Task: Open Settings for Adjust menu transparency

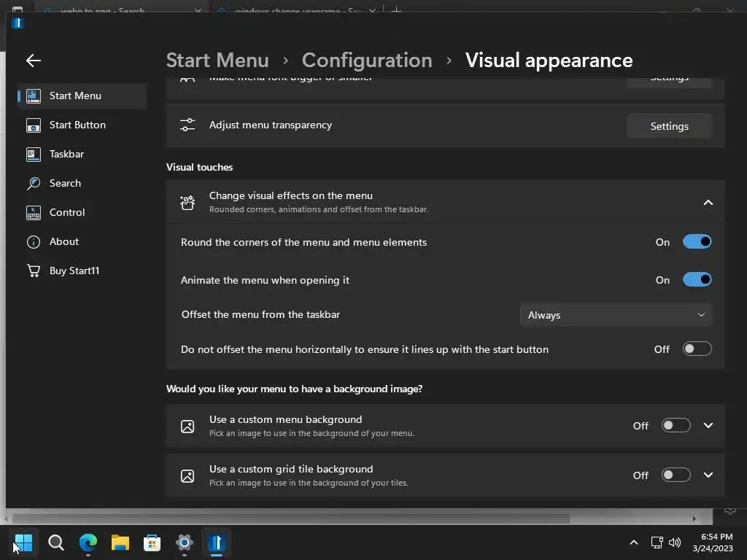Action: [x=670, y=126]
